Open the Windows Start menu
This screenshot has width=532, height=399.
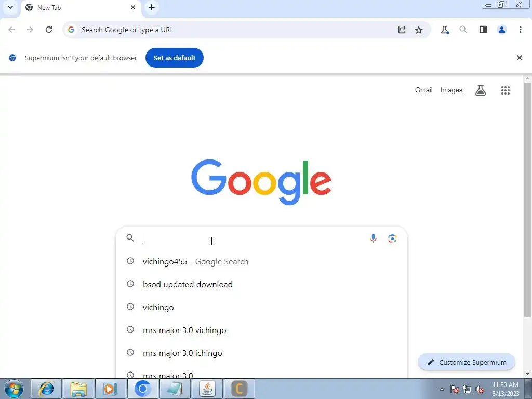pyautogui.click(x=14, y=389)
